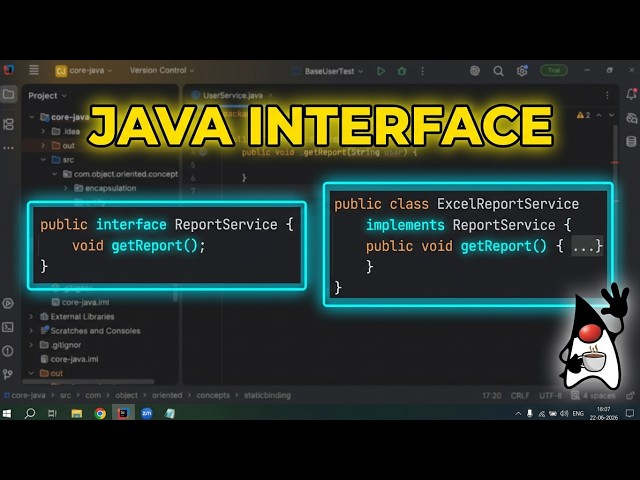640x480 pixels.
Task: Launch Chrome from the taskbar
Action: coord(100,413)
